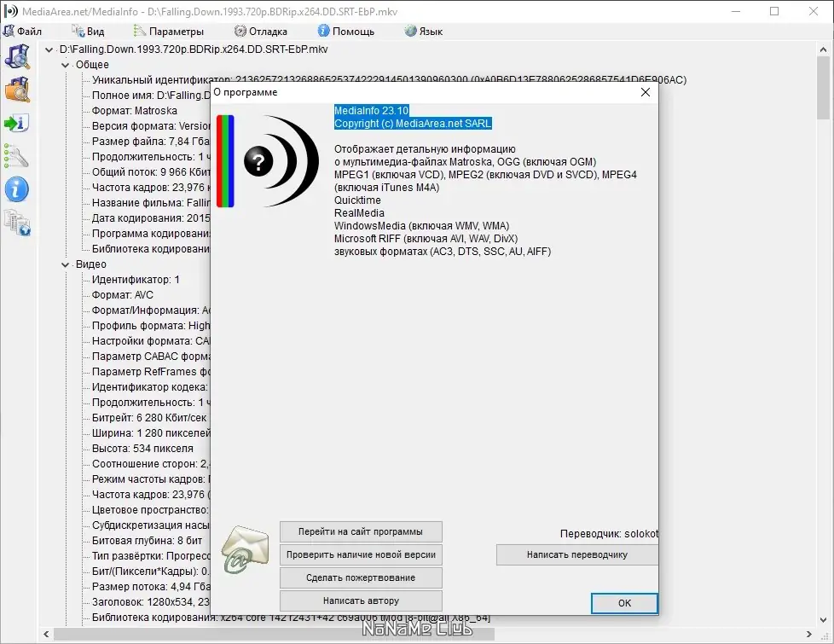Image resolution: width=834 pixels, height=644 pixels.
Task: Click the MediaInfo logo in dialog
Action: pyautogui.click(x=268, y=160)
